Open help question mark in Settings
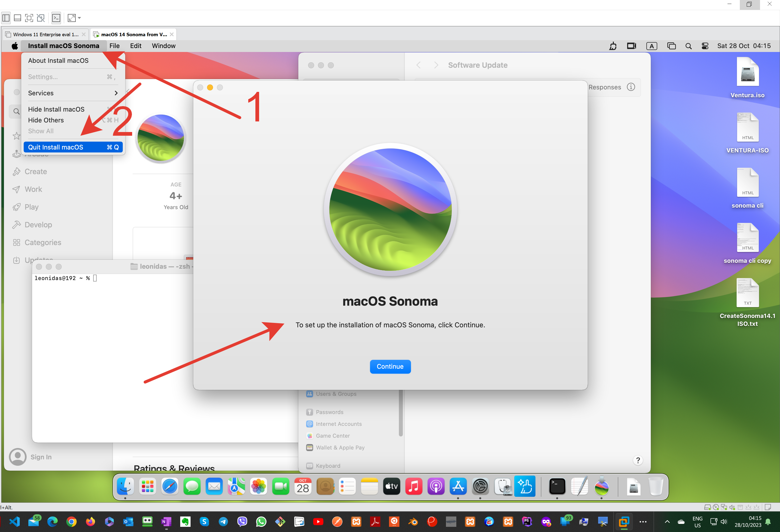This screenshot has width=780, height=532. (638, 460)
